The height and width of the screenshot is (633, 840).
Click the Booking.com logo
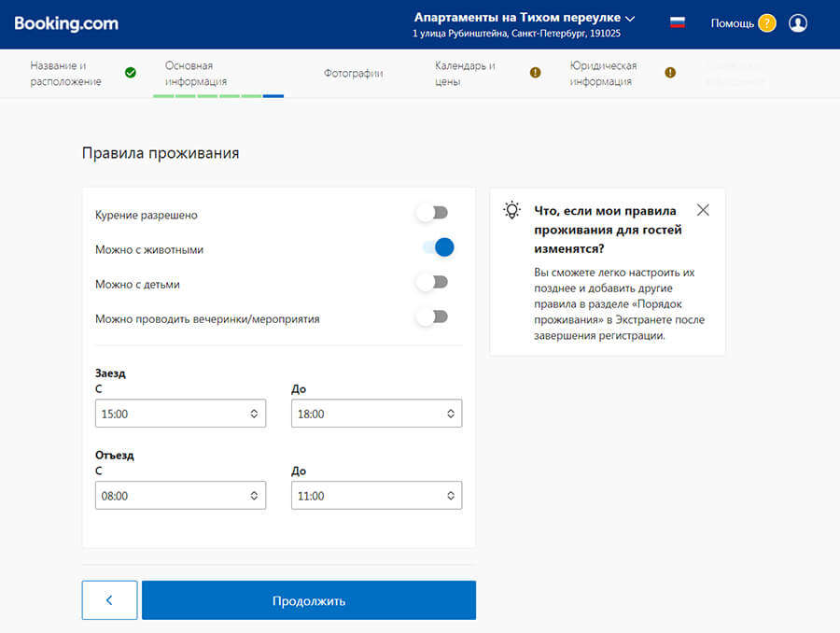(x=65, y=23)
